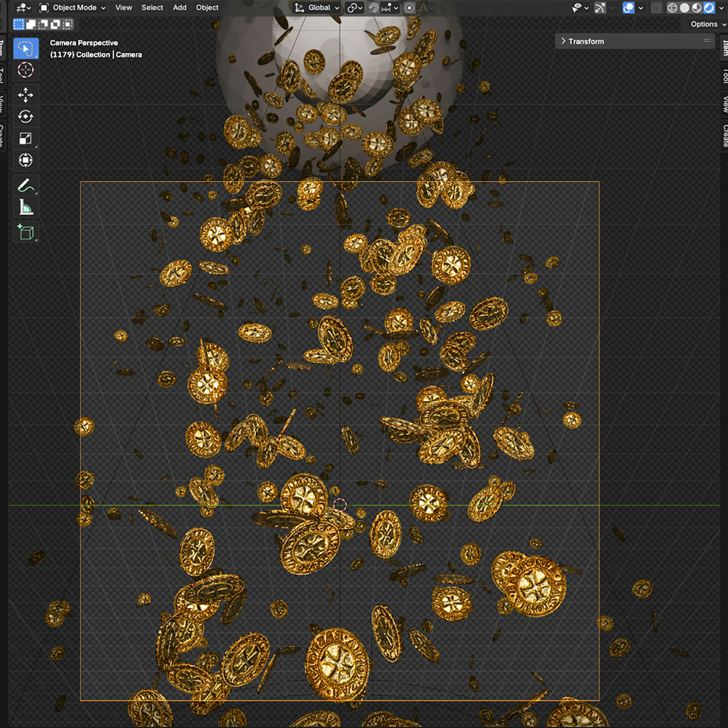Switch to wireframe viewport shading
Image resolution: width=728 pixels, height=728 pixels.
672,8
